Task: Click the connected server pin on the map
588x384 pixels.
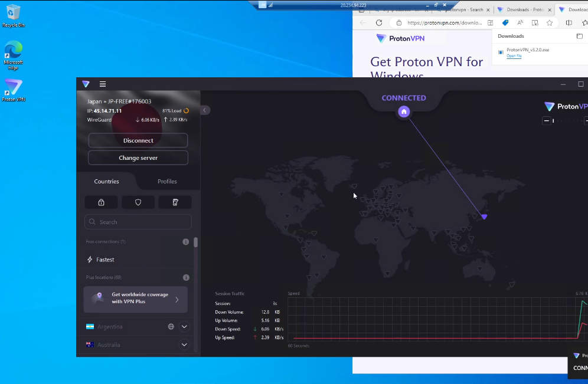Action: point(484,216)
